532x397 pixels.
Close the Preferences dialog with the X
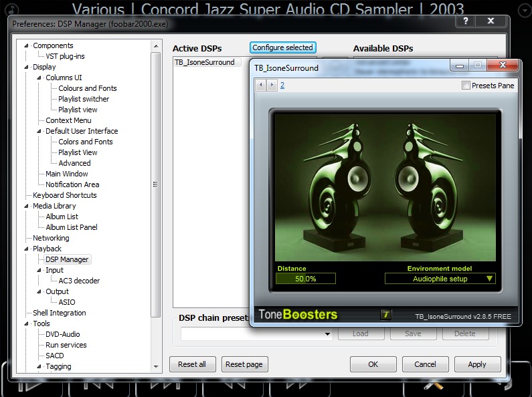tap(491, 21)
